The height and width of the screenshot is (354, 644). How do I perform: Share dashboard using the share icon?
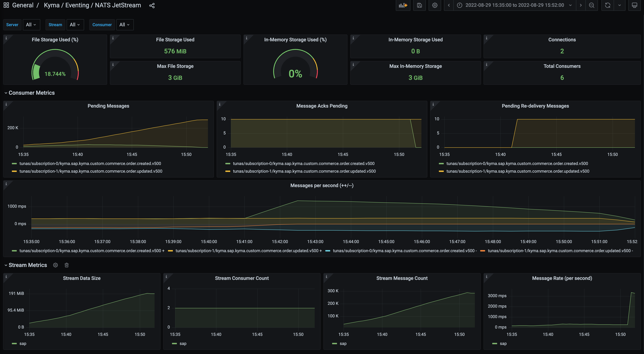click(152, 6)
